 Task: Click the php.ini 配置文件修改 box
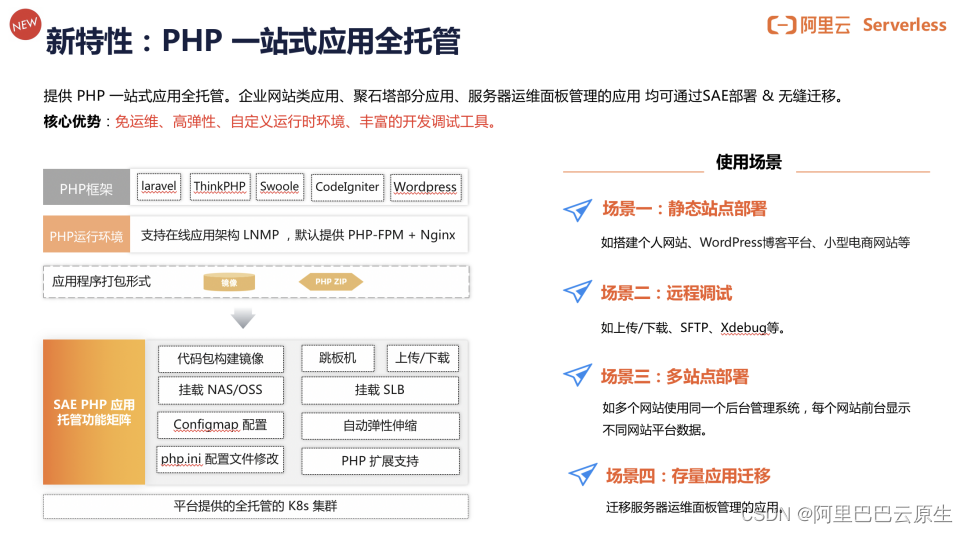point(220,460)
